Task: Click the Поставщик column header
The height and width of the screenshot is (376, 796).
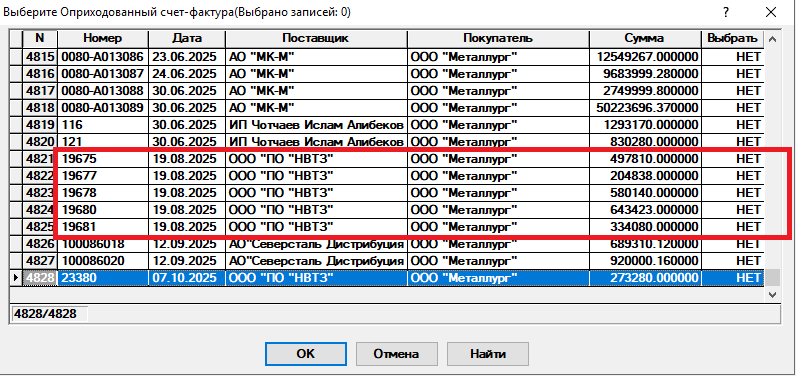Action: (x=316, y=39)
